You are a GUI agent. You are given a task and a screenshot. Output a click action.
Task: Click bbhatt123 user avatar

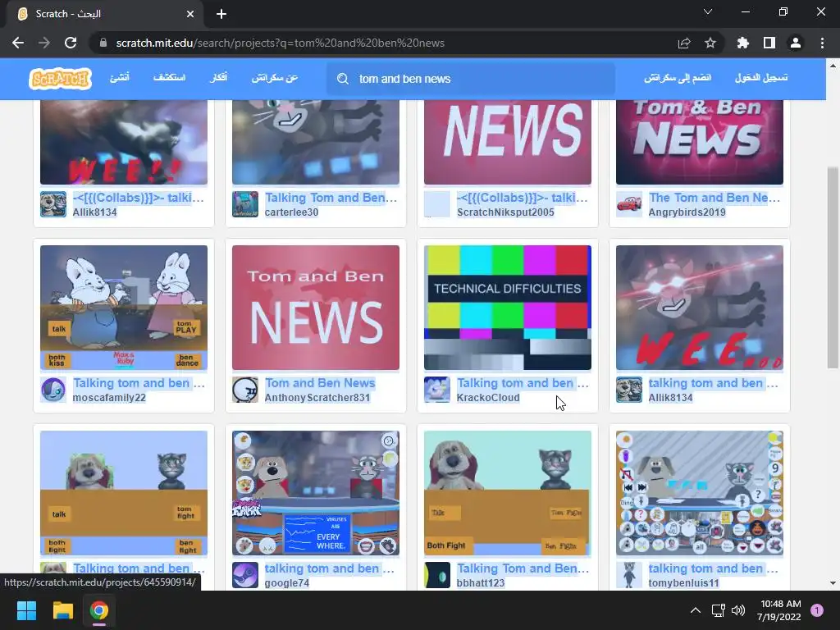pyautogui.click(x=437, y=575)
